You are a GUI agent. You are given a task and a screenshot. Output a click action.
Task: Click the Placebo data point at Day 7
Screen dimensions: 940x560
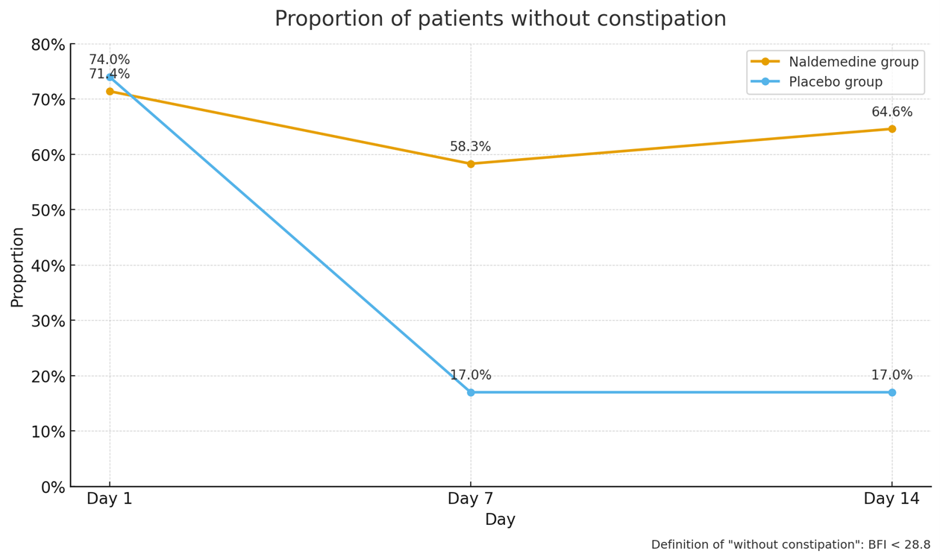click(471, 392)
